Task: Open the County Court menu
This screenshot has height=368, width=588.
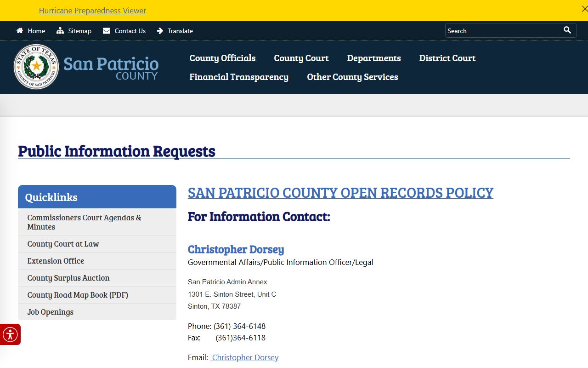Action: 301,58
